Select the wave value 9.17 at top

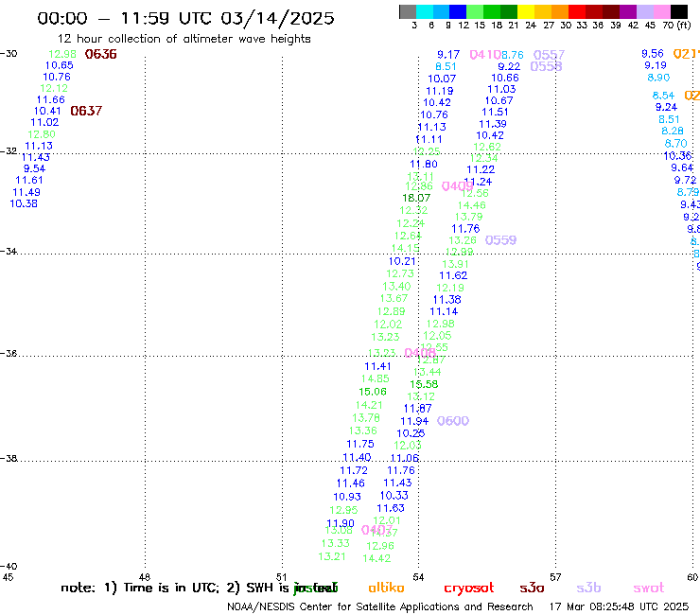click(448, 55)
